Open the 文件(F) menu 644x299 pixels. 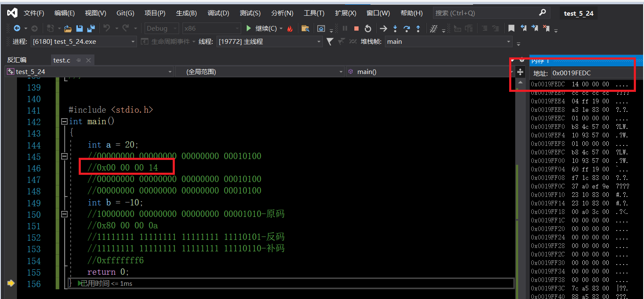pyautogui.click(x=34, y=13)
